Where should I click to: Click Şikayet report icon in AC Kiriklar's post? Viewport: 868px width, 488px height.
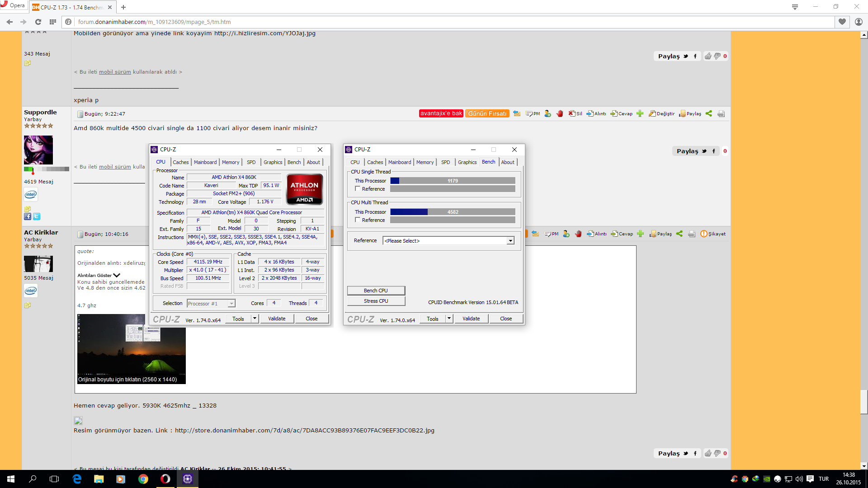[x=713, y=234]
